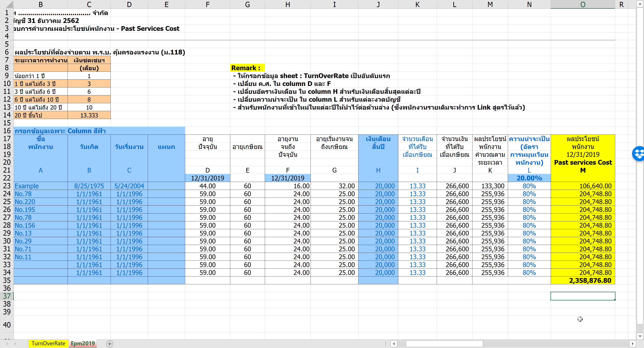
Task: Click horizontal scrollbar right arrow
Action: pyautogui.click(x=632, y=344)
